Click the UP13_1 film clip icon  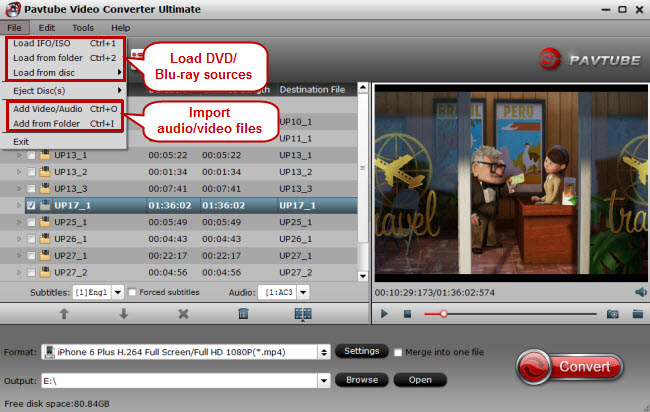click(x=45, y=155)
